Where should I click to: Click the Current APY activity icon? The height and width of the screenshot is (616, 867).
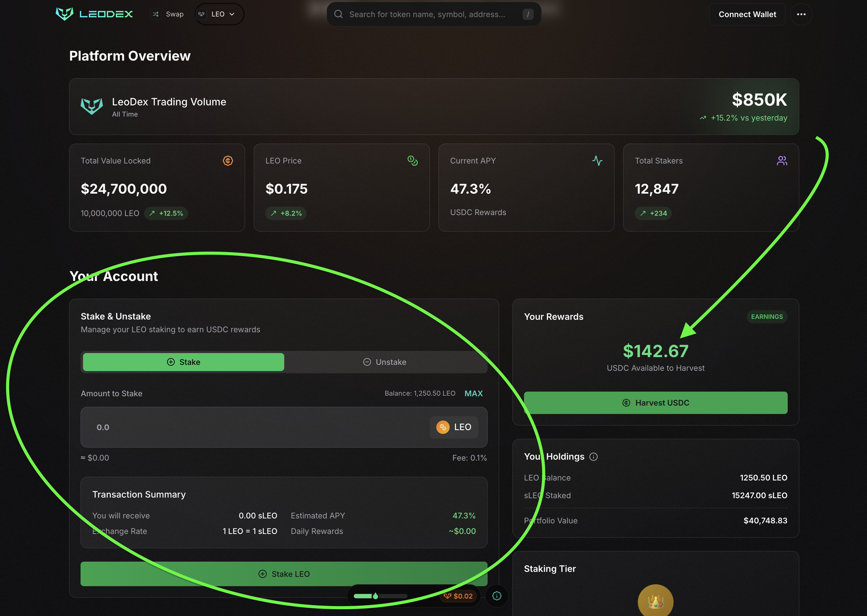coord(597,160)
